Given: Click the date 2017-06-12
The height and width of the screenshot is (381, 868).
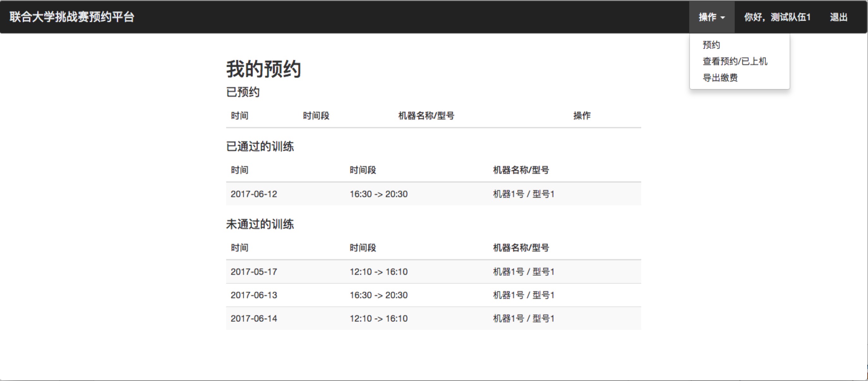Looking at the screenshot, I should point(254,194).
